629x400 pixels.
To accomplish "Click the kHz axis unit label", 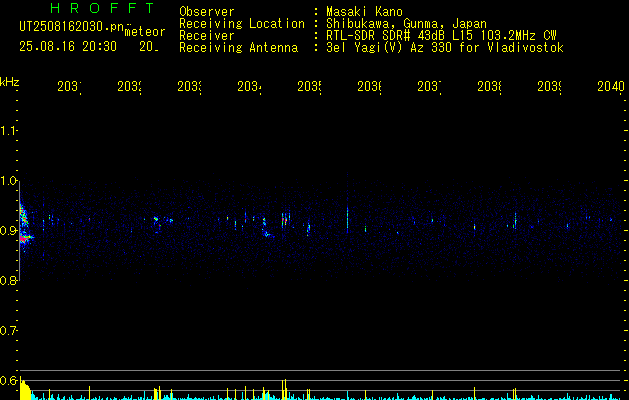I will point(10,82).
